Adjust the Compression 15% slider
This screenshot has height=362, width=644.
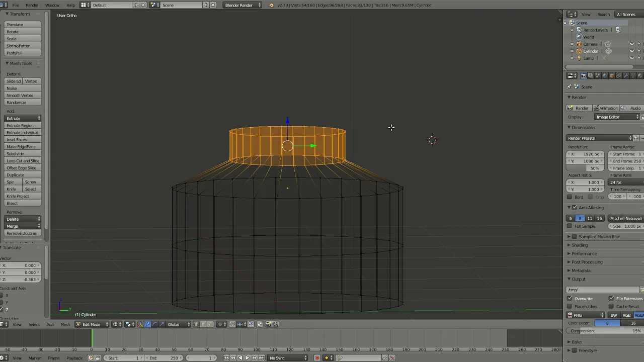coord(606,331)
